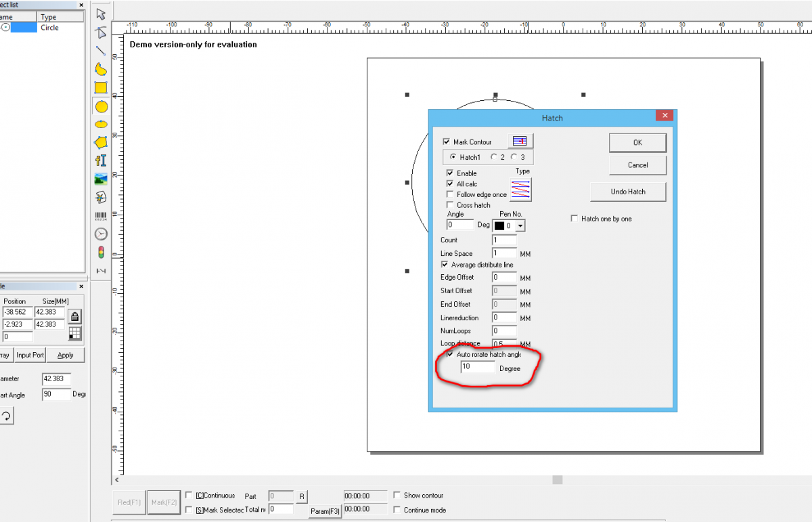
Task: Click the black Pen No. color swatch
Action: [499, 226]
